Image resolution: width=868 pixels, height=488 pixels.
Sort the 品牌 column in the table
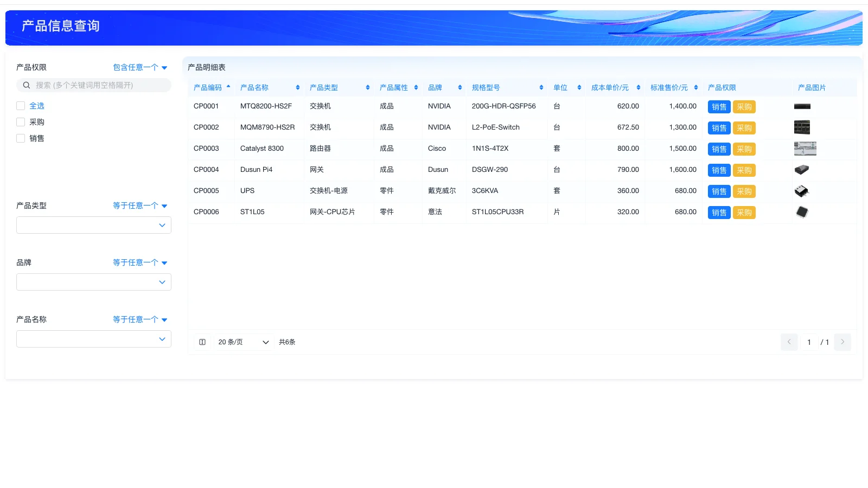pos(460,87)
